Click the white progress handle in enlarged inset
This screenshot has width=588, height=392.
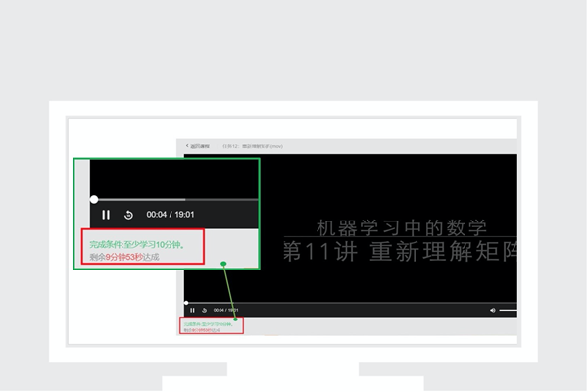pyautogui.click(x=94, y=199)
